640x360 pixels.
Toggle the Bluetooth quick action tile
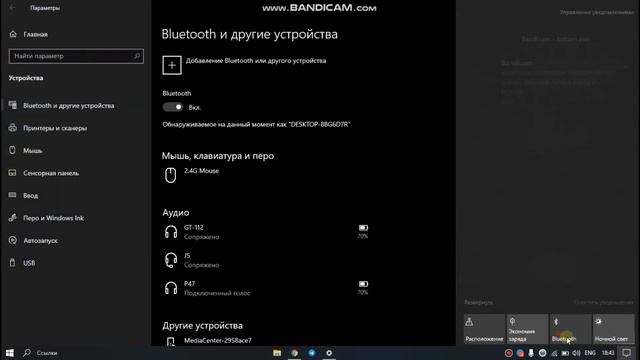pyautogui.click(x=571, y=329)
